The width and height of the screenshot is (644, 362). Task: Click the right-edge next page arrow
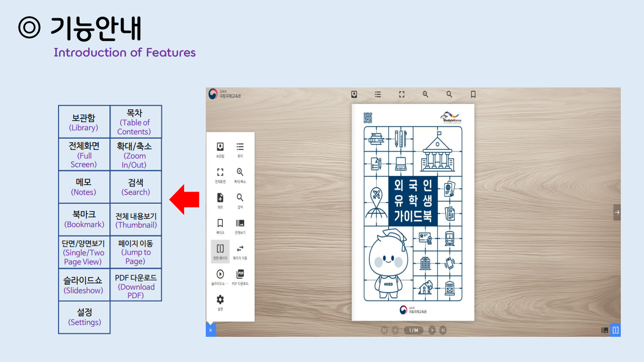(x=617, y=212)
